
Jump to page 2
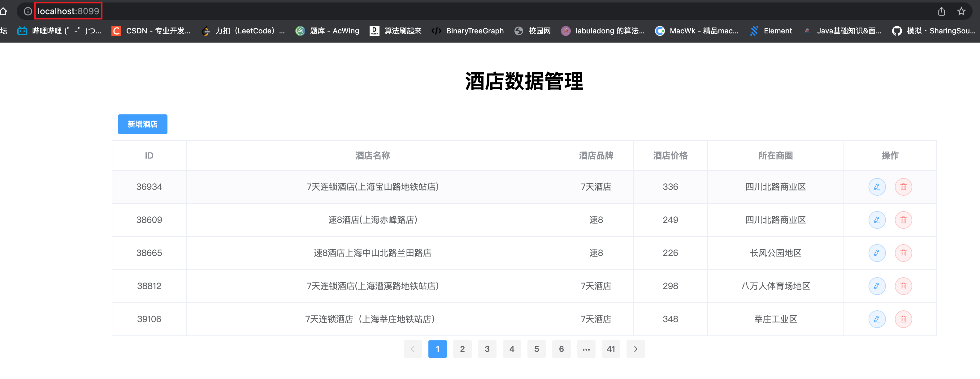(462, 349)
